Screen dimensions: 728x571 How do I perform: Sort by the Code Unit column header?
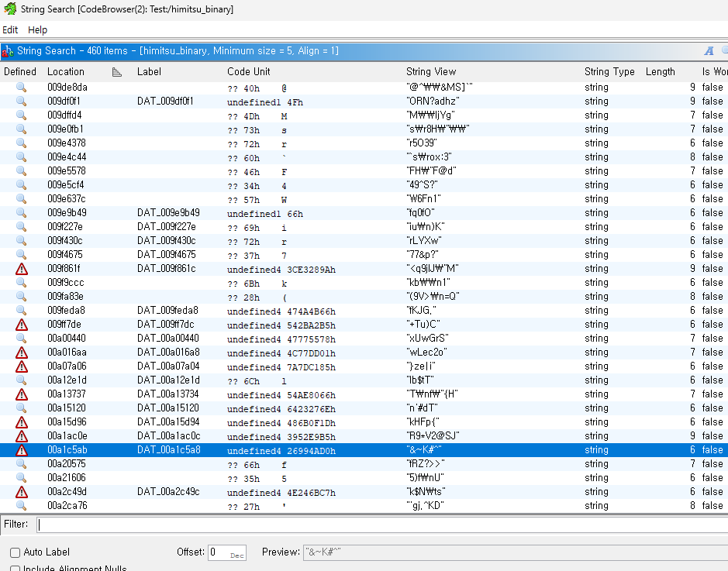248,71
